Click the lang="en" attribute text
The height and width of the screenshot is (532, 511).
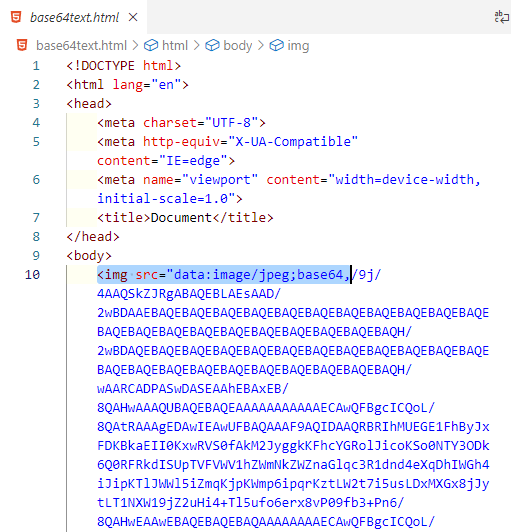147,84
